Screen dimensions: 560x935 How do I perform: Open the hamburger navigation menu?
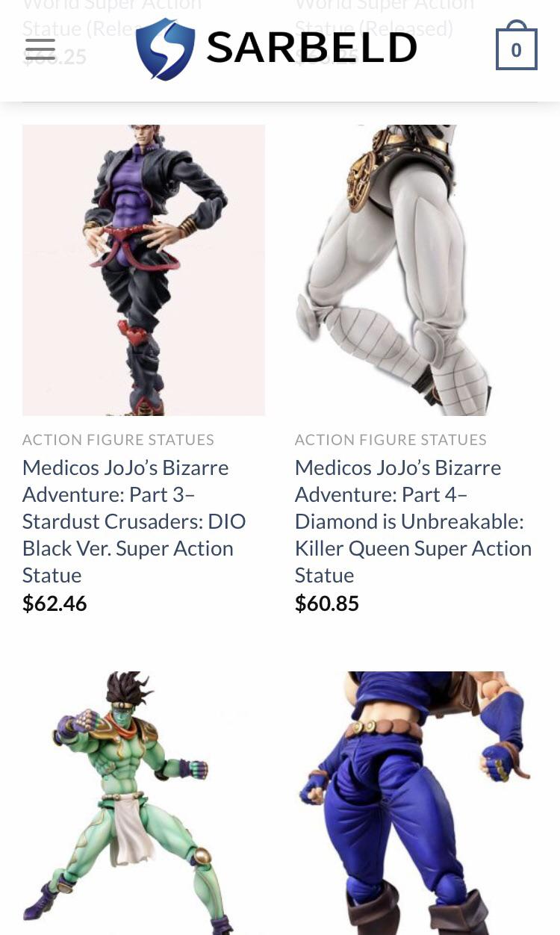(40, 49)
